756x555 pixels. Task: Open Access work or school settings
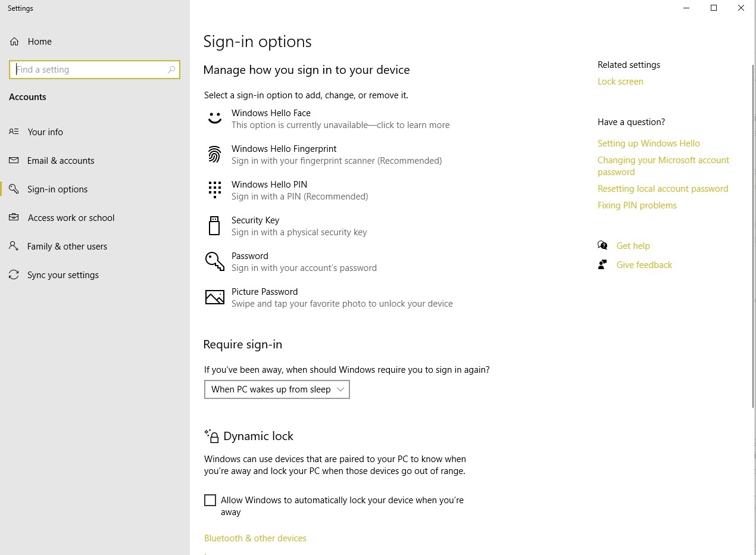(x=71, y=217)
